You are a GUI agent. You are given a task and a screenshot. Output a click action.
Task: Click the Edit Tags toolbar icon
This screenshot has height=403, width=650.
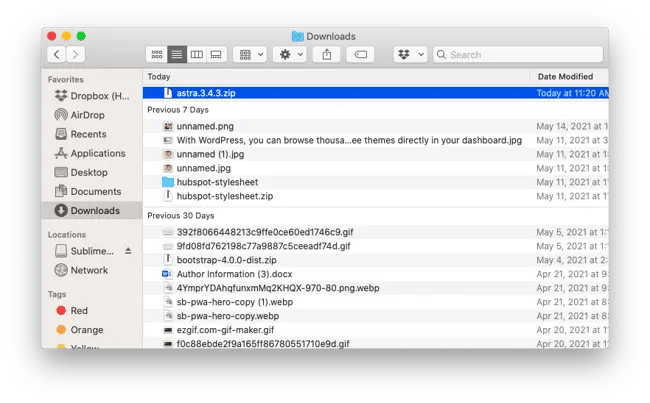pyautogui.click(x=361, y=54)
